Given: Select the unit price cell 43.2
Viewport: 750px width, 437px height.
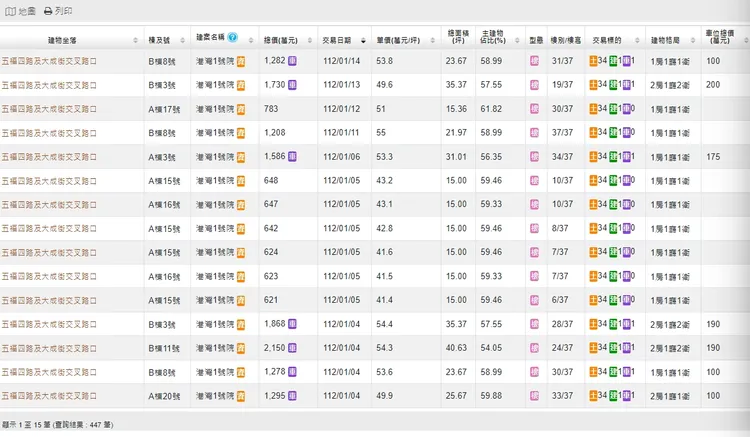Looking at the screenshot, I should [x=384, y=180].
